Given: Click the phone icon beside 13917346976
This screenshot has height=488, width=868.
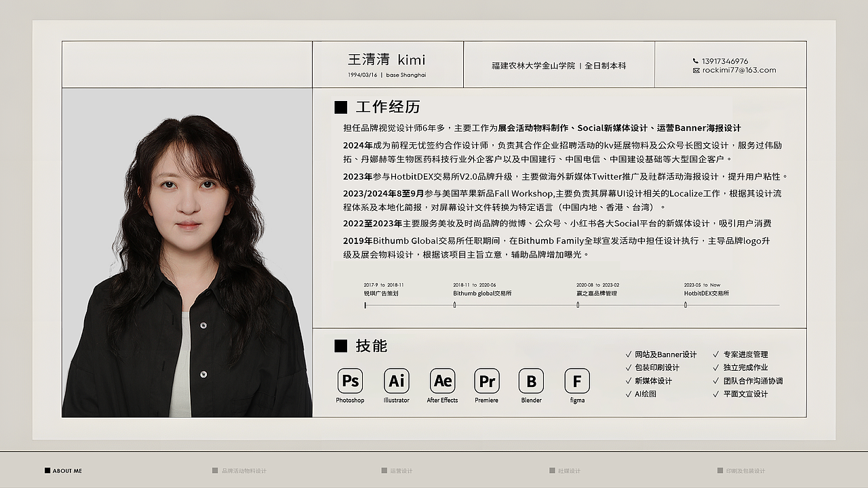Looking at the screenshot, I should [696, 61].
